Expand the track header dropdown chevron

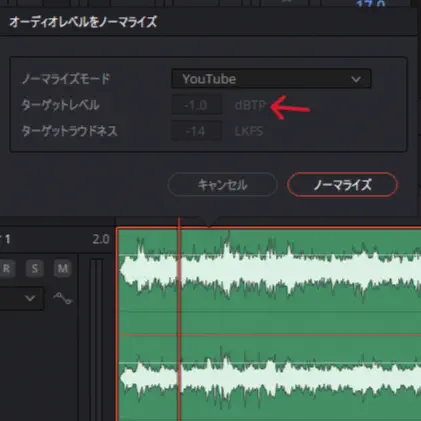[30, 298]
